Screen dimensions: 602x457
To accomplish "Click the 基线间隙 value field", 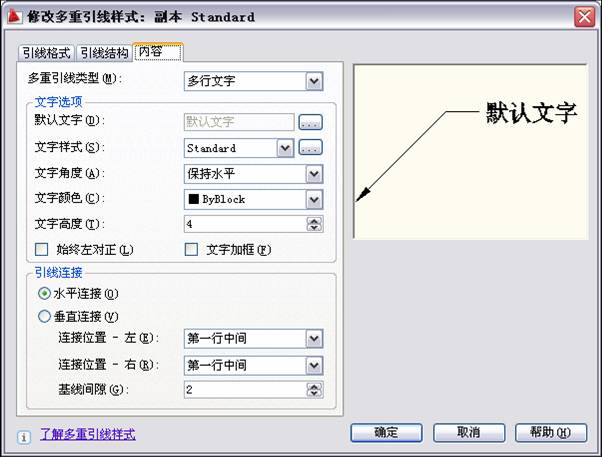I will (x=245, y=390).
